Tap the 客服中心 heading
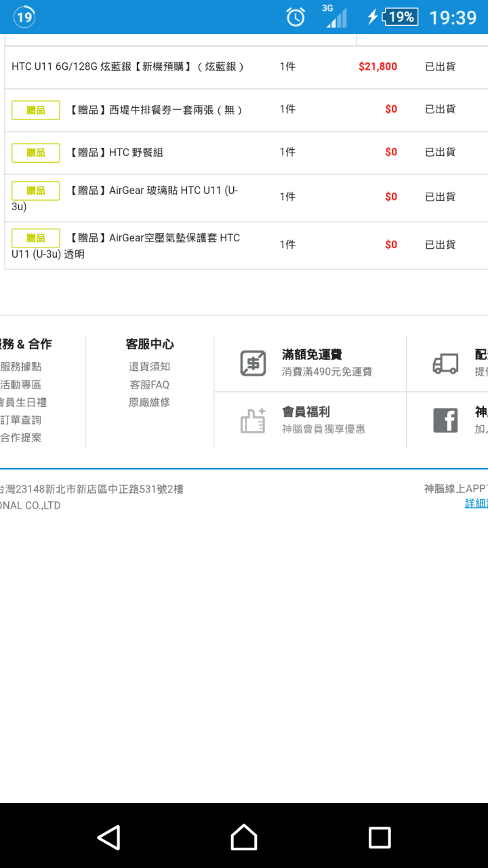This screenshot has height=868, width=488. 150,344
